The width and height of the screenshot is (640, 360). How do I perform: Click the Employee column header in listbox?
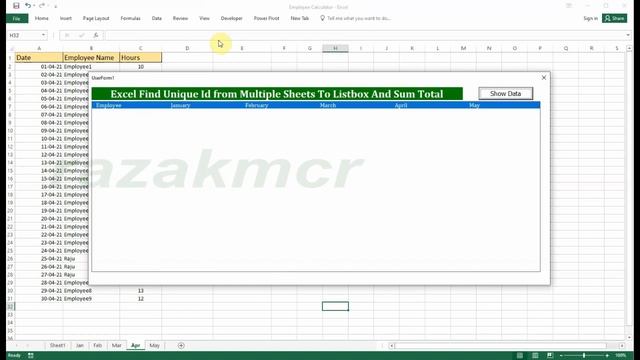pyautogui.click(x=109, y=105)
